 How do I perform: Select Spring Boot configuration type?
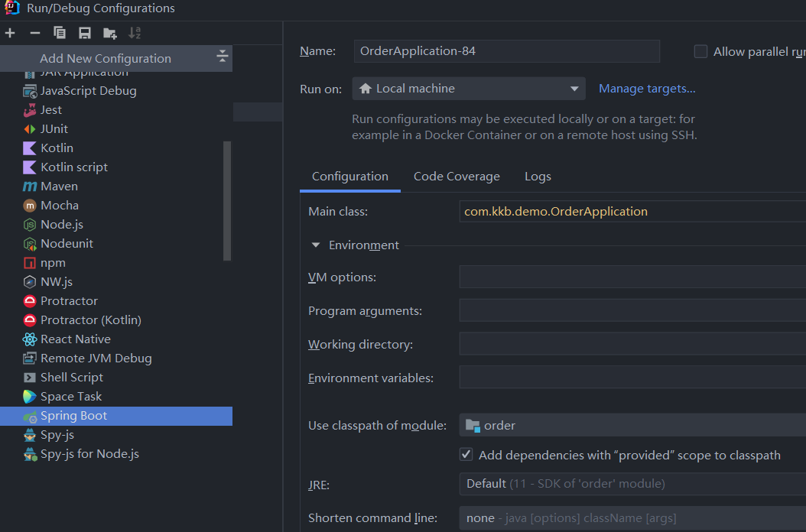(x=116, y=416)
